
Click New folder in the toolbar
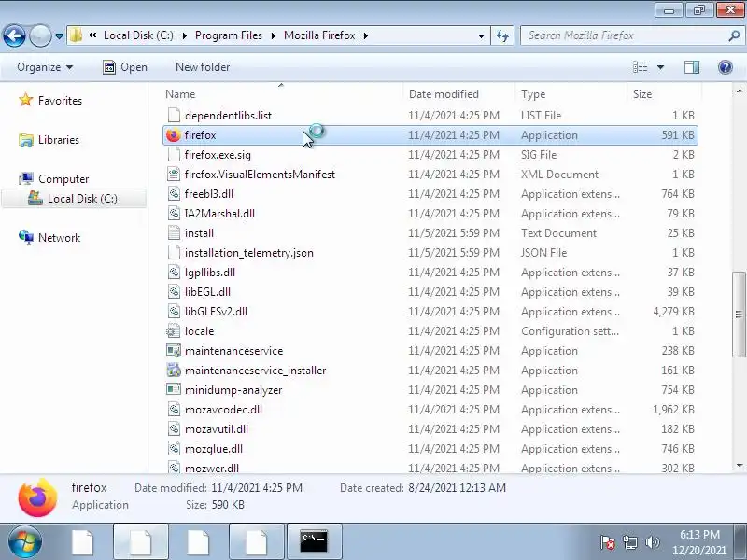[203, 67]
